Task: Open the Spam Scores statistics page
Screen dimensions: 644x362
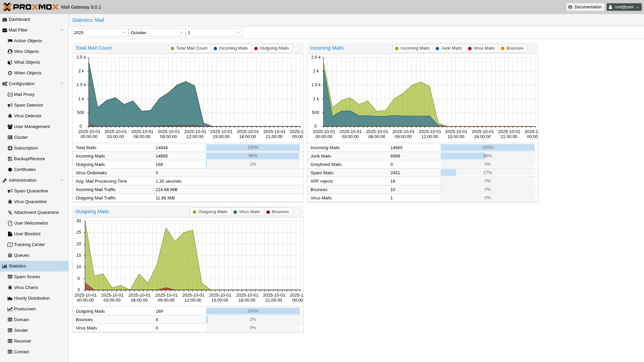Action: point(27,277)
